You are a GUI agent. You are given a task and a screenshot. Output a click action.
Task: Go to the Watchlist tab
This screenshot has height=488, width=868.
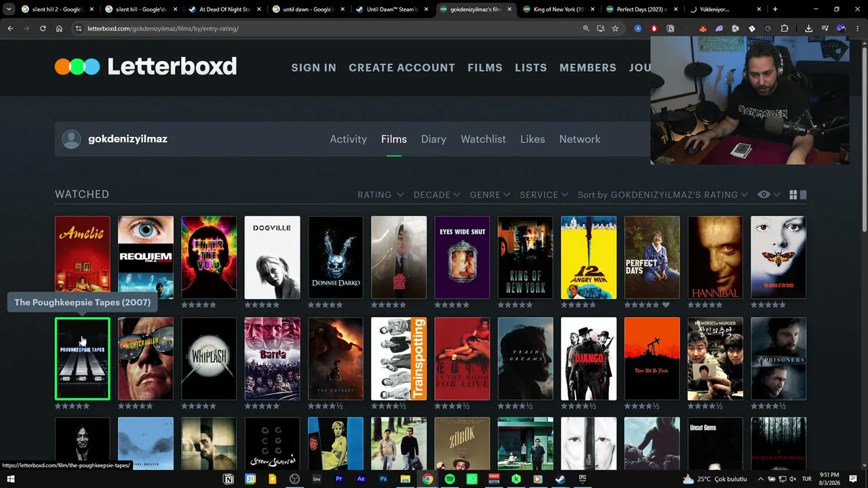pos(483,139)
